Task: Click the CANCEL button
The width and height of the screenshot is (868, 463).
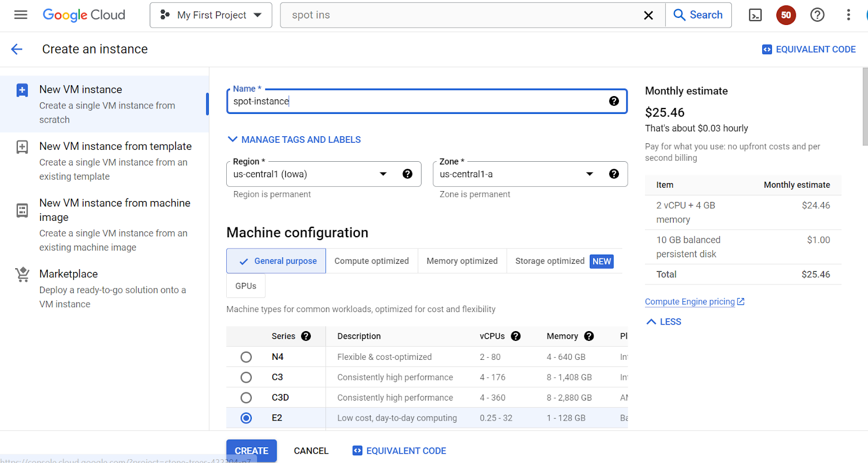Action: pyautogui.click(x=311, y=451)
